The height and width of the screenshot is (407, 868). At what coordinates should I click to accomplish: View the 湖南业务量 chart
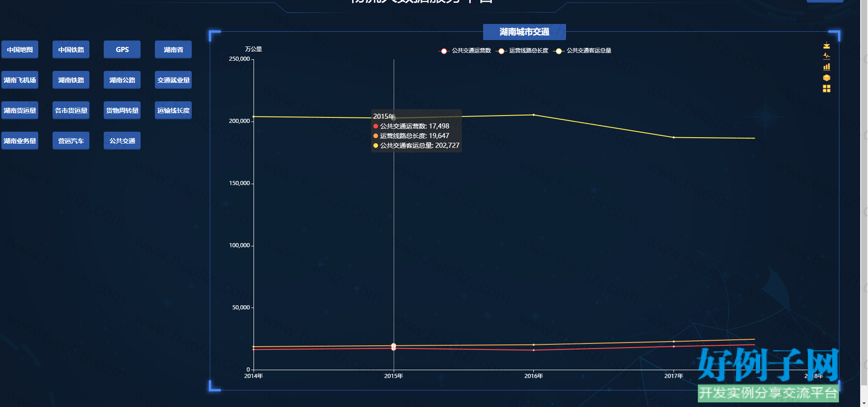click(x=20, y=141)
